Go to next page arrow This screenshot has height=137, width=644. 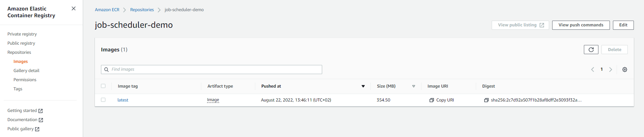point(611,69)
